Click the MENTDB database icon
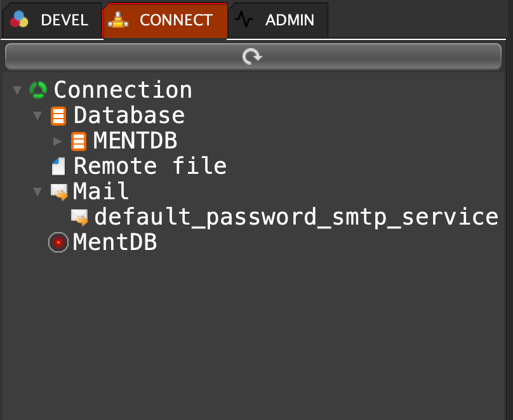The image size is (513, 420). pos(79,141)
